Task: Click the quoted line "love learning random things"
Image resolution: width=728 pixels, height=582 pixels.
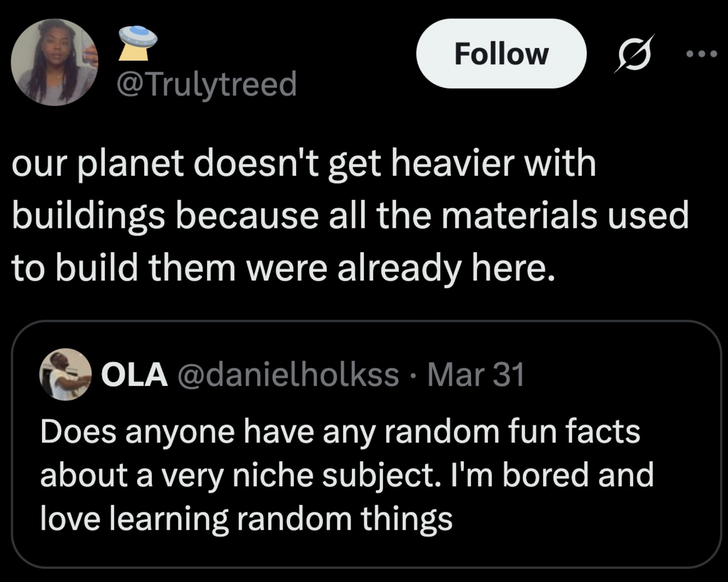Action: click(246, 518)
